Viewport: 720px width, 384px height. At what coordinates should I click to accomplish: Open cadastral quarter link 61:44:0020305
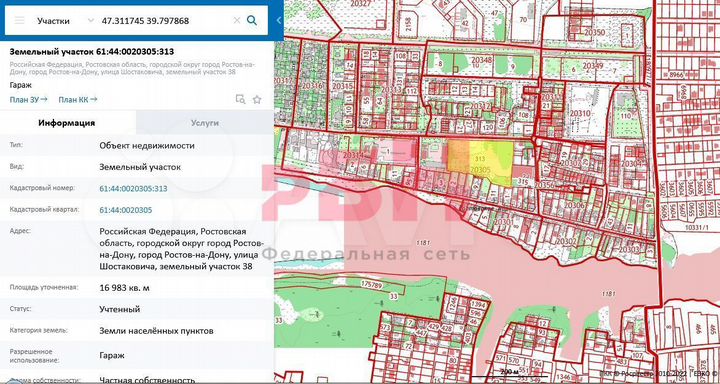[126, 210]
